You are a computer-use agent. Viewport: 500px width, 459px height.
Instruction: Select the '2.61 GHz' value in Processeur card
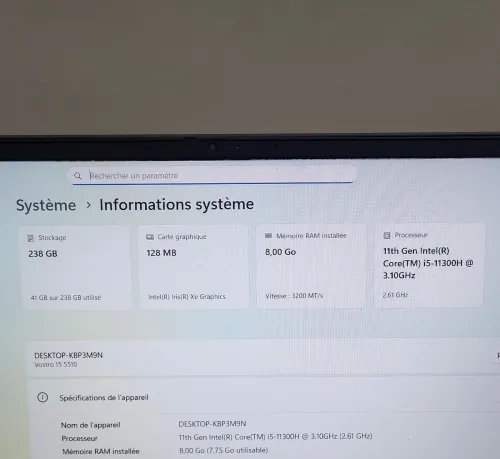click(x=395, y=295)
